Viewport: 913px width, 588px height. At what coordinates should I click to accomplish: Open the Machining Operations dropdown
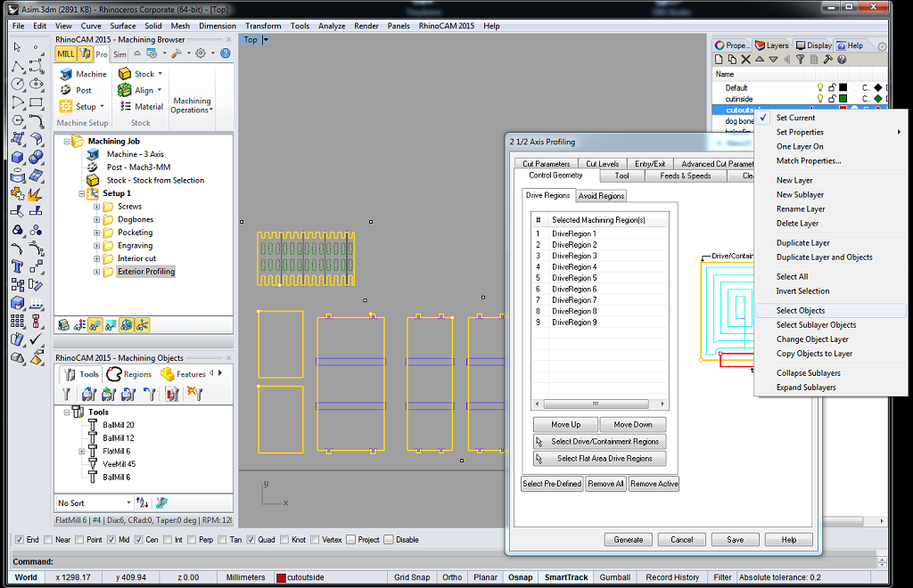[x=192, y=105]
